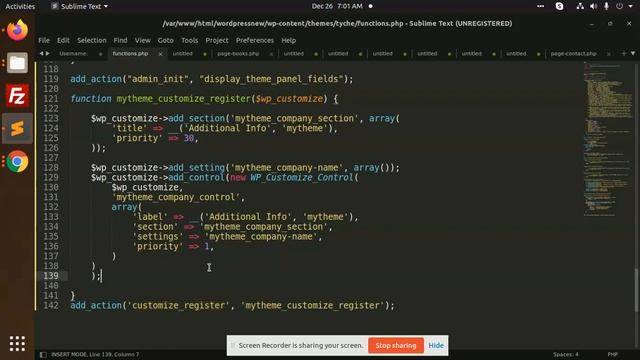
Task: Open the Spaces: 4 indentation selector
Action: 566,354
